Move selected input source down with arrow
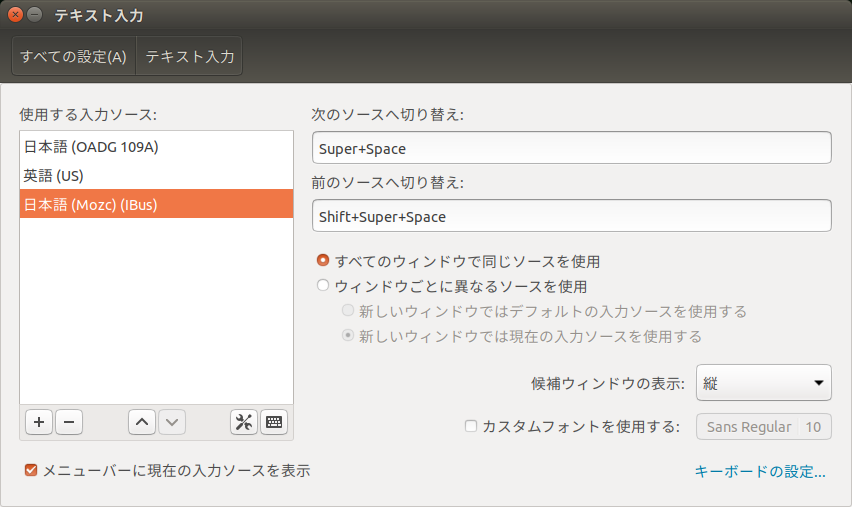The image size is (852, 507). click(172, 422)
